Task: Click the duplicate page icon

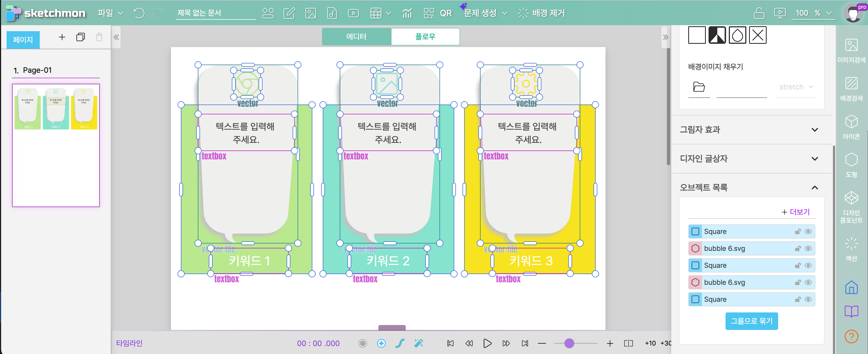Action: pyautogui.click(x=81, y=37)
